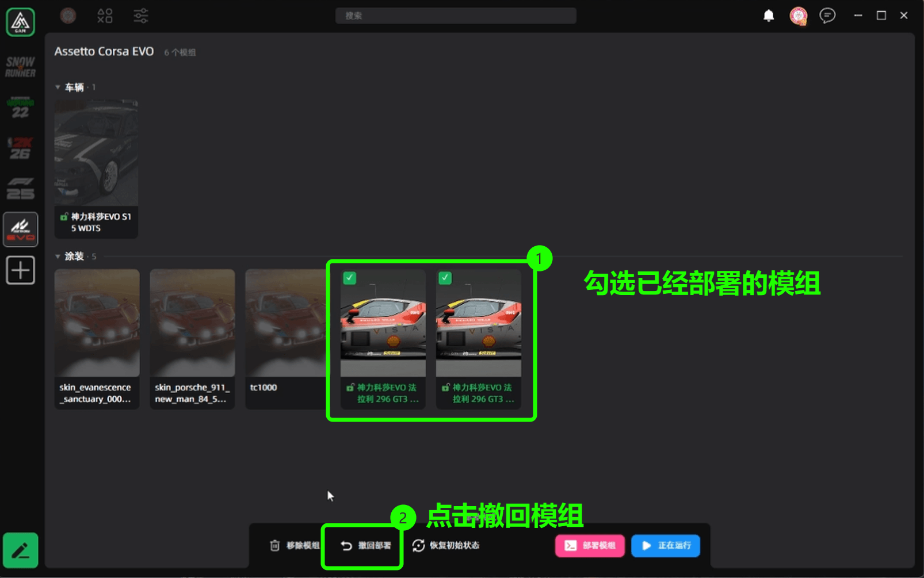Select the skin_porsche_911_new_man mod card

click(192, 339)
